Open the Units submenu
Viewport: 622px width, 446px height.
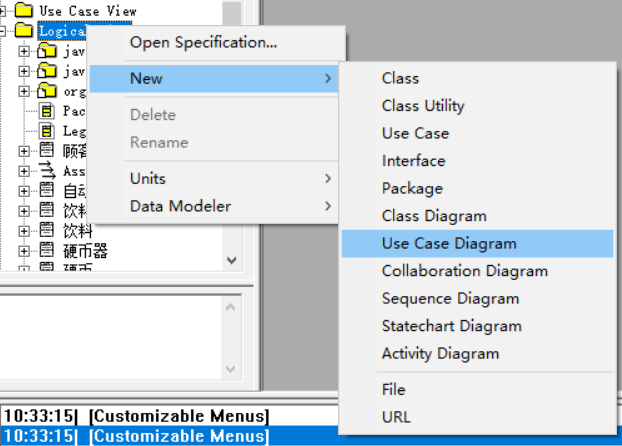point(148,178)
